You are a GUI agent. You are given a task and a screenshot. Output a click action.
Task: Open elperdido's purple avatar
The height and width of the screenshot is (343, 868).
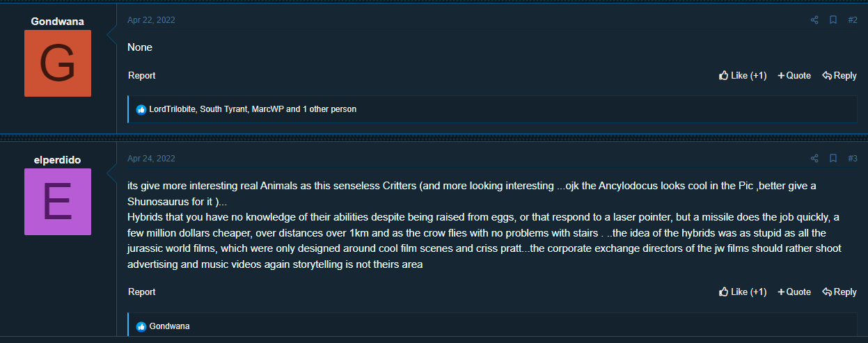[58, 202]
